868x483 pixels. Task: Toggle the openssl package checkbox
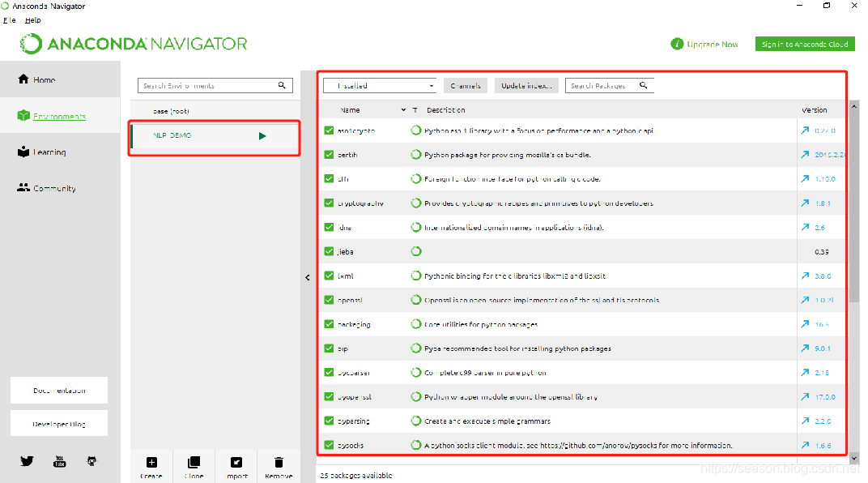329,300
